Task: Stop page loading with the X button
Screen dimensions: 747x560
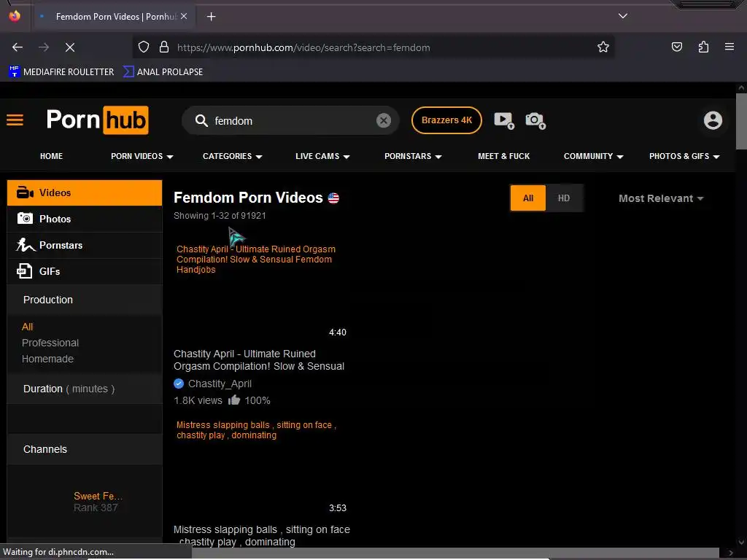Action: pos(69,47)
